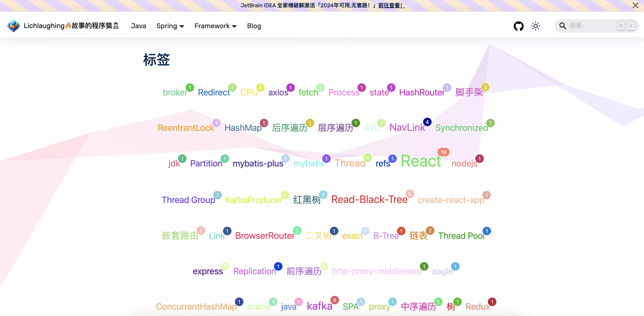Close the announcement banner
Viewport: 644px width, 316px height.
(x=635, y=6)
